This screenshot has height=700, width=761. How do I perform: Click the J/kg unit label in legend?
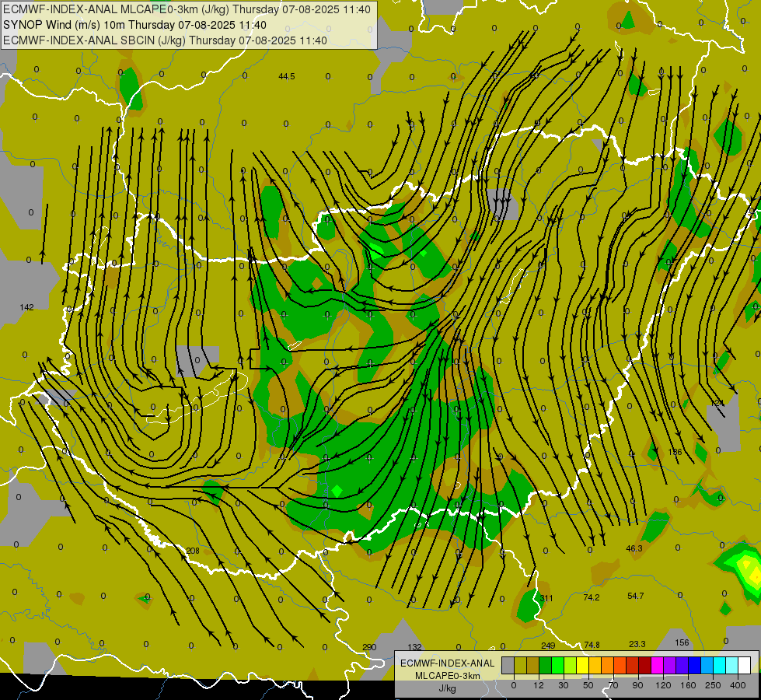click(x=448, y=688)
